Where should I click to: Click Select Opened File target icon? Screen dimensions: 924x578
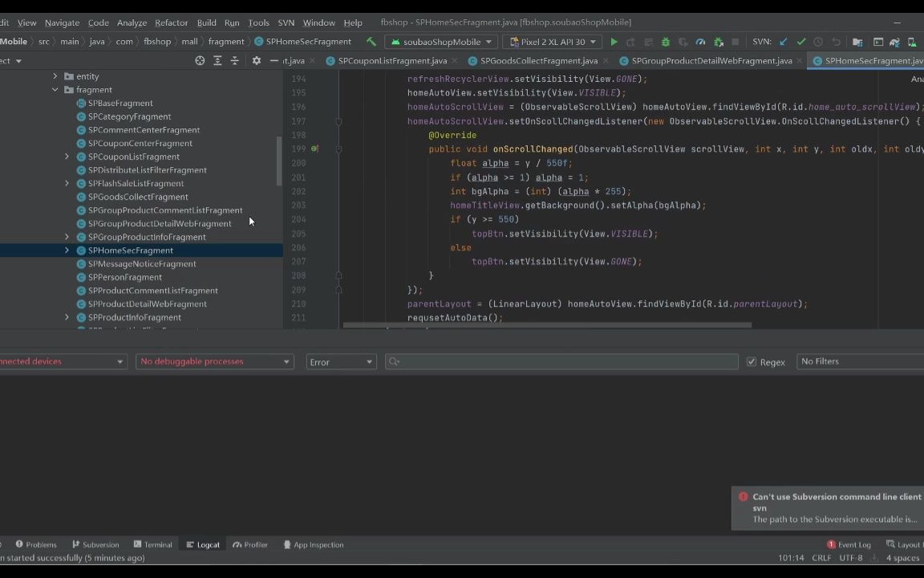(x=200, y=61)
